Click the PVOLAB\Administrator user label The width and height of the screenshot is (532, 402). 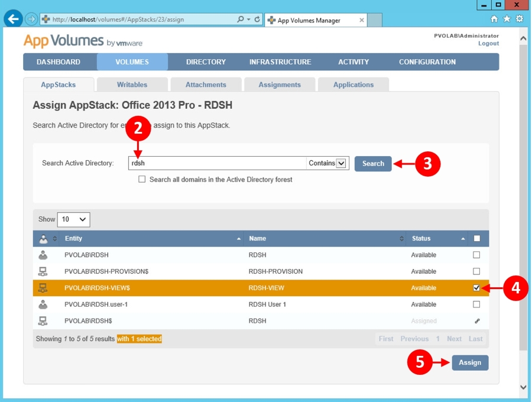(466, 35)
